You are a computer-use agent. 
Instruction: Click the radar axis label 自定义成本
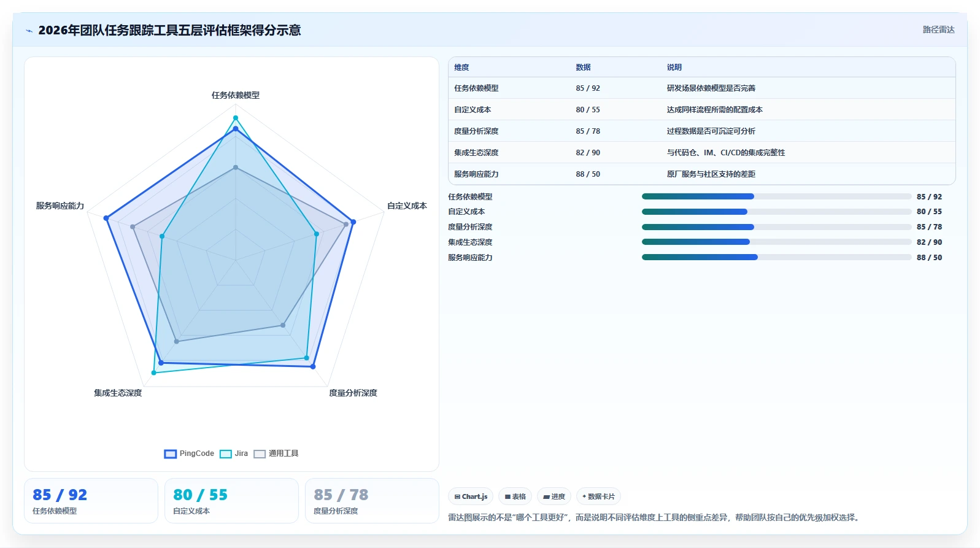[x=407, y=206]
